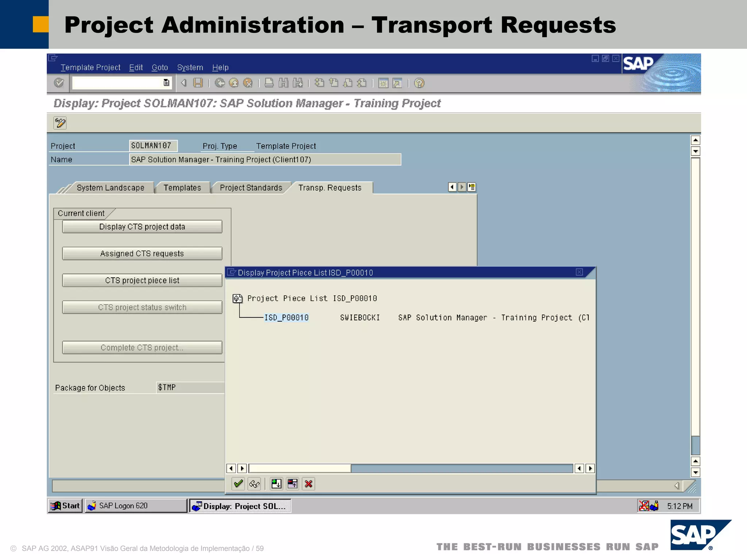
Task: Click the SOLMAN107 project field
Action: [153, 146]
